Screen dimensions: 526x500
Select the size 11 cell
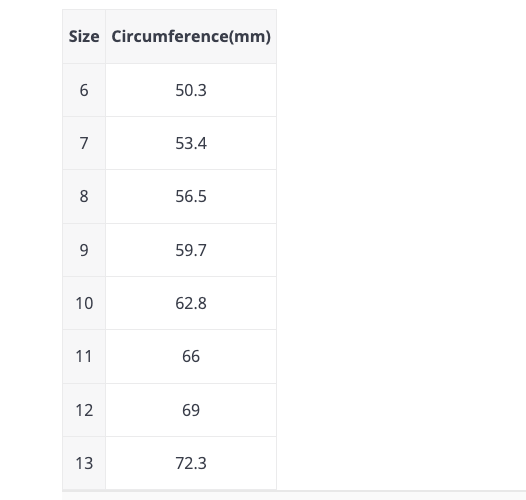(84, 356)
